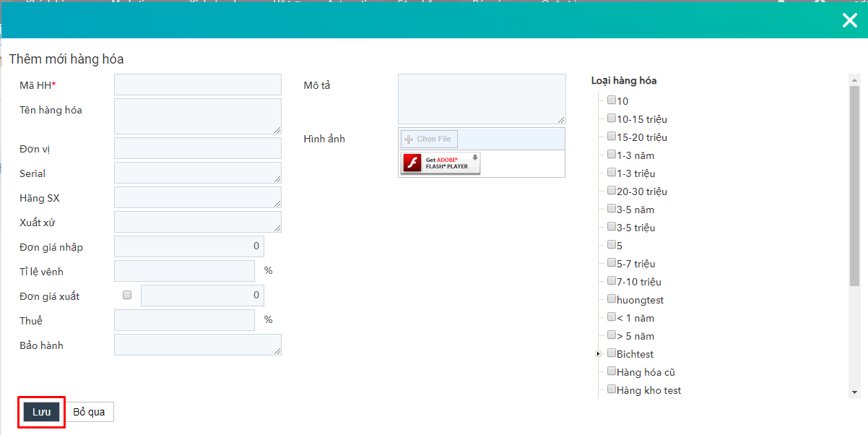Select the "> 5 năm" checkbox

point(612,335)
